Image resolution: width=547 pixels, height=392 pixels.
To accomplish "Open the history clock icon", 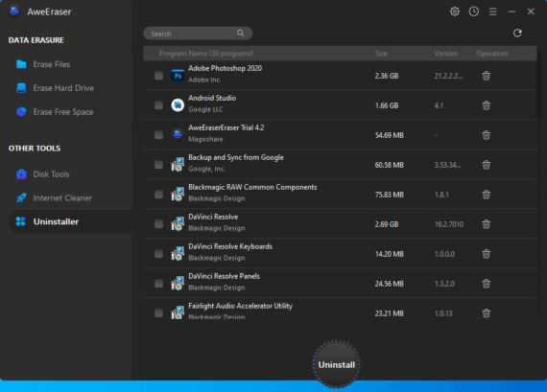I will tap(474, 12).
